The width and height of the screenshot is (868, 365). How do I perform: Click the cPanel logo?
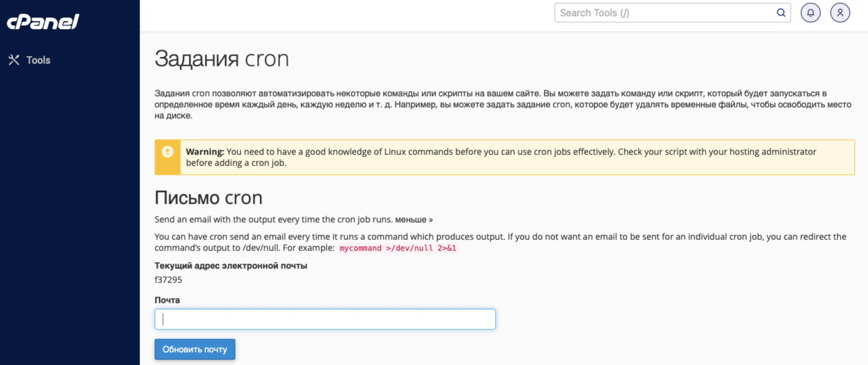click(x=43, y=22)
